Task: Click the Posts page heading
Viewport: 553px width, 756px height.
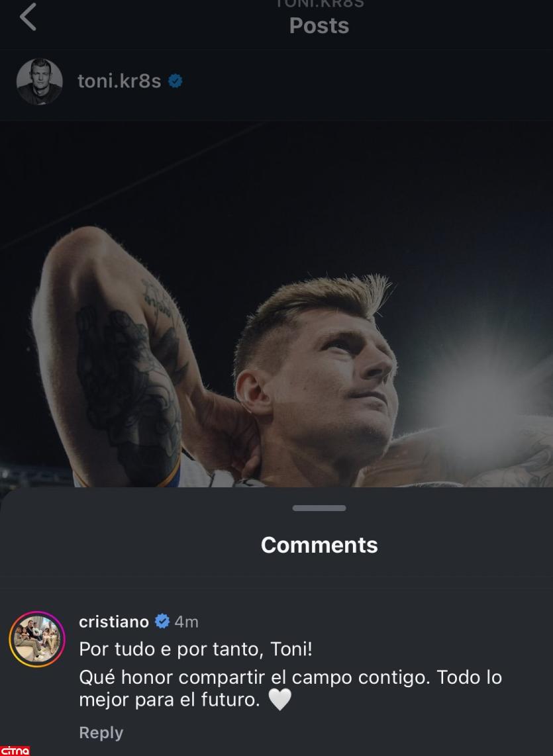Action: [319, 26]
